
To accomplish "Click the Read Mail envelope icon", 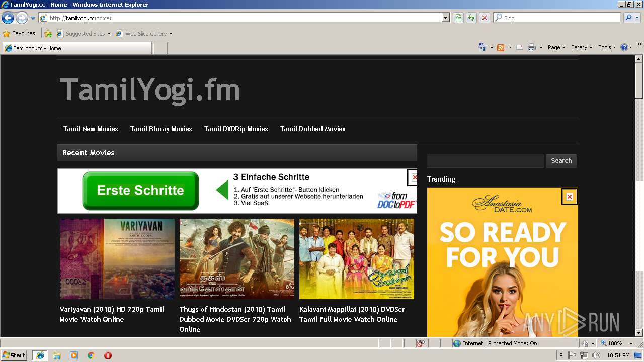I will tap(520, 47).
